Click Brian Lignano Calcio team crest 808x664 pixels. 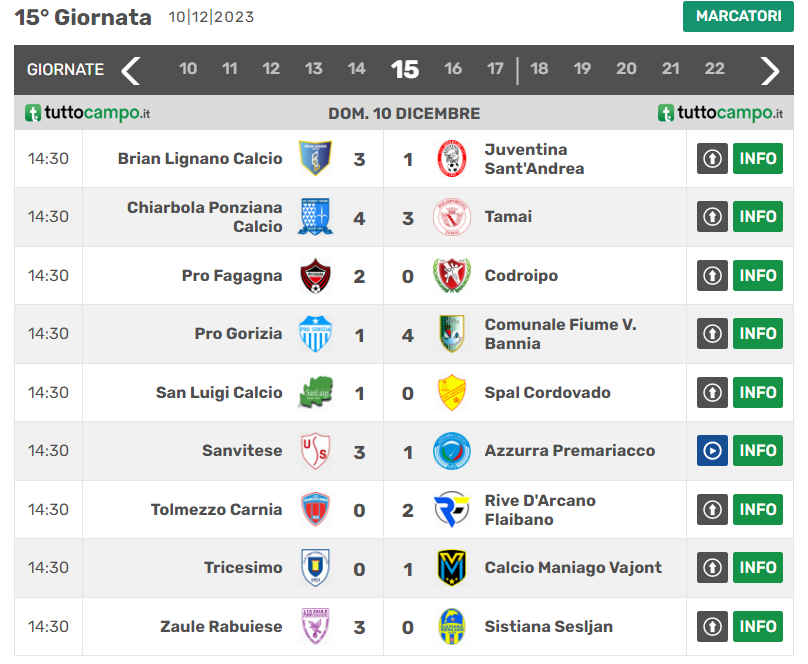coord(315,158)
